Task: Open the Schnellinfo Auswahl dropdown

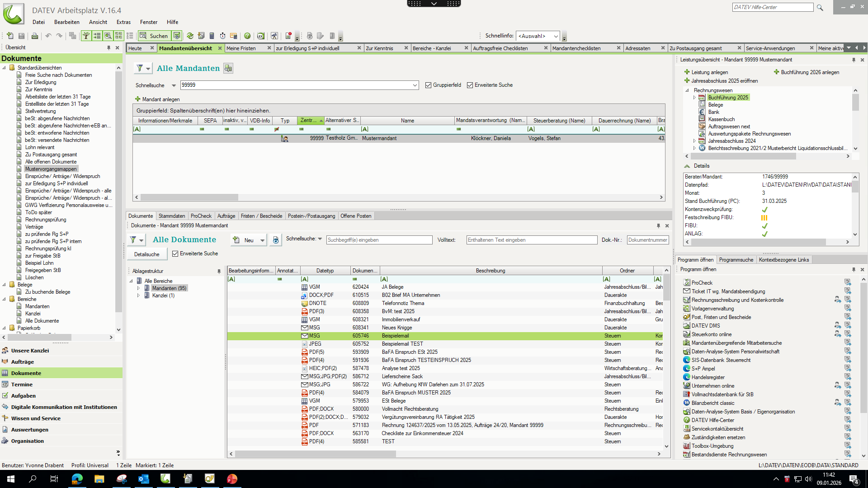Action: [x=556, y=36]
